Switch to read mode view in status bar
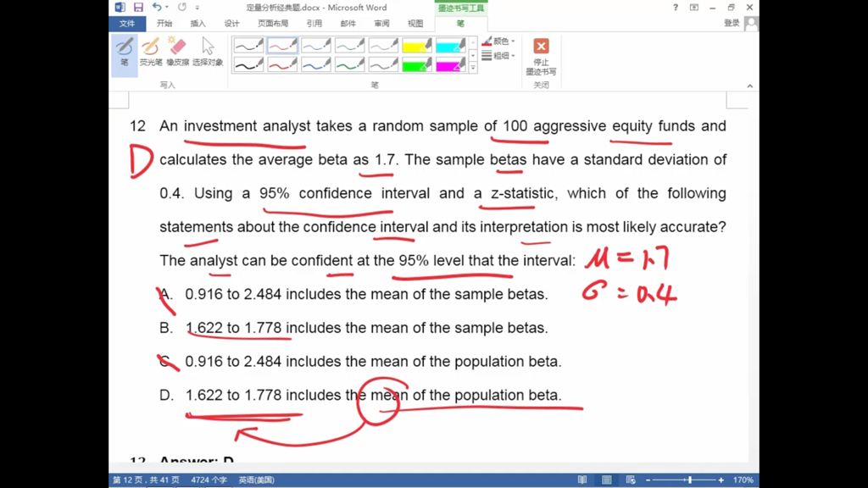The image size is (868, 488). (x=582, y=480)
